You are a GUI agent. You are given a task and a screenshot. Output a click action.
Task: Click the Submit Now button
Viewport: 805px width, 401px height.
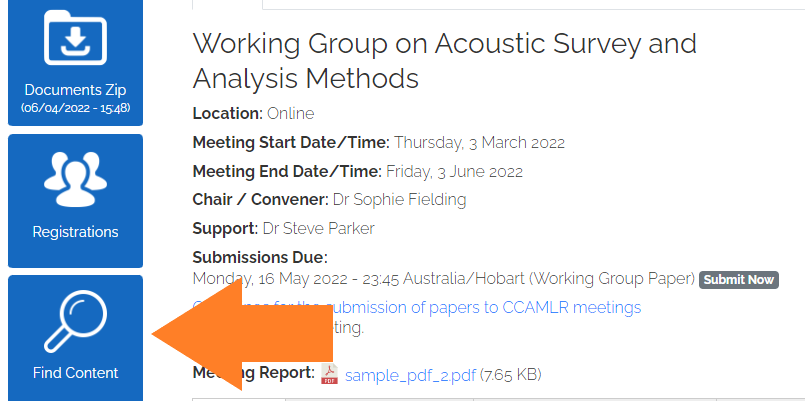click(x=739, y=280)
